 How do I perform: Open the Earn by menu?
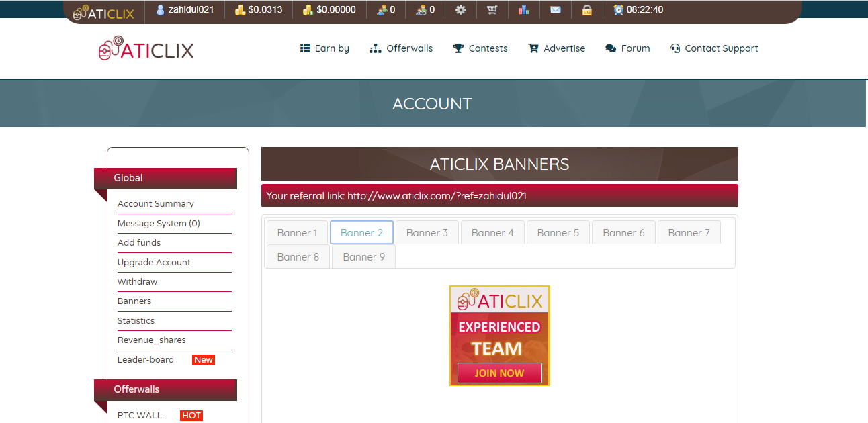[325, 48]
